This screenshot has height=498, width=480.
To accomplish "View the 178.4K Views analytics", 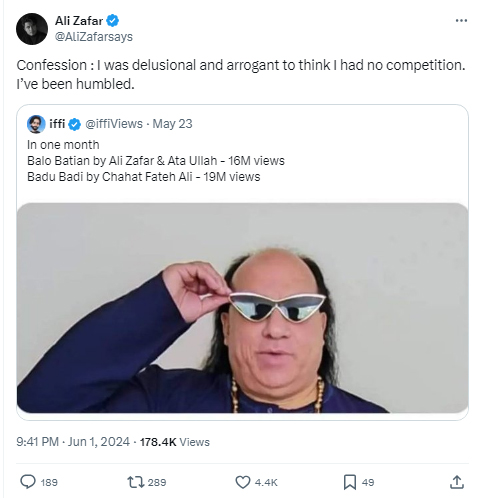I will (175, 442).
